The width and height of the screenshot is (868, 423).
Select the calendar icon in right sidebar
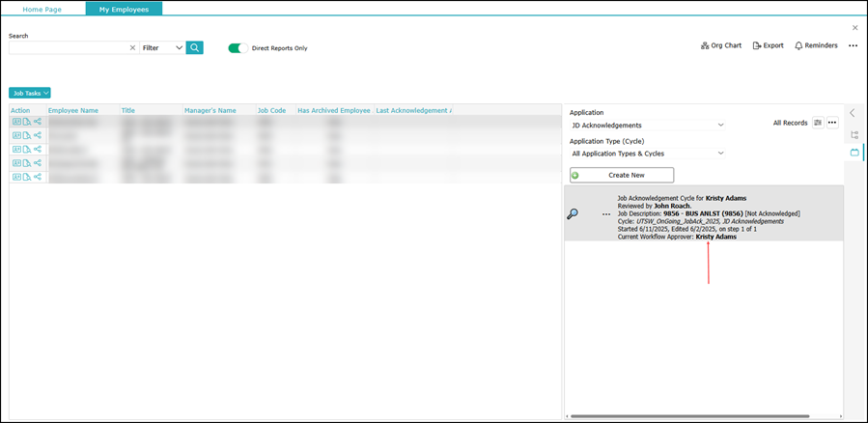click(854, 153)
